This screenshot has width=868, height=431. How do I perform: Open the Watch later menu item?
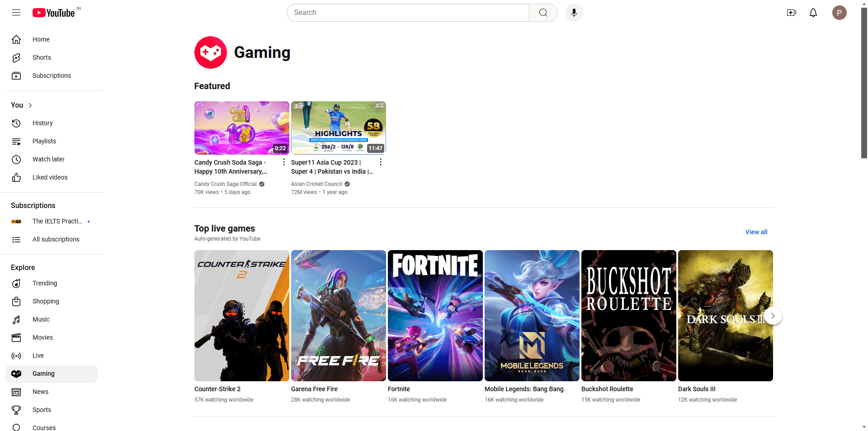point(52,159)
